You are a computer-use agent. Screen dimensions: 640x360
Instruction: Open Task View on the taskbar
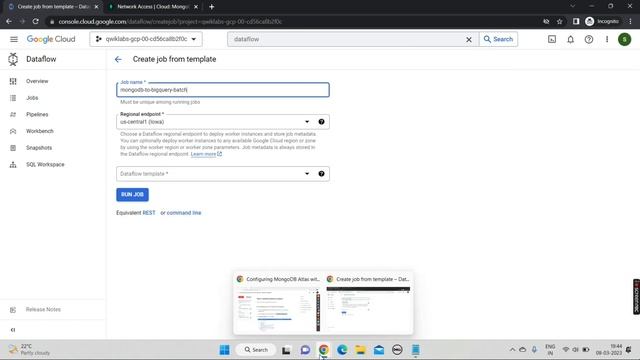(286, 350)
